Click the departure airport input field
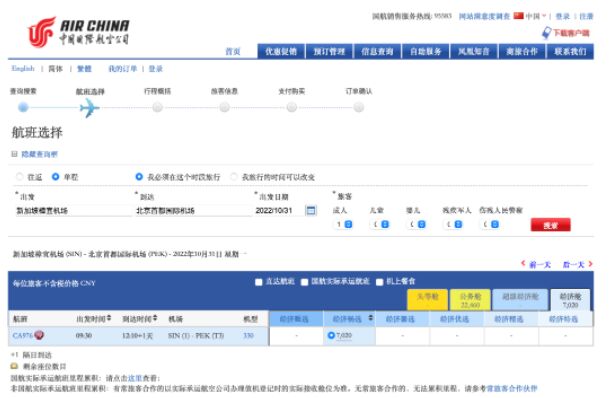The width and height of the screenshot is (616, 398). (x=73, y=211)
